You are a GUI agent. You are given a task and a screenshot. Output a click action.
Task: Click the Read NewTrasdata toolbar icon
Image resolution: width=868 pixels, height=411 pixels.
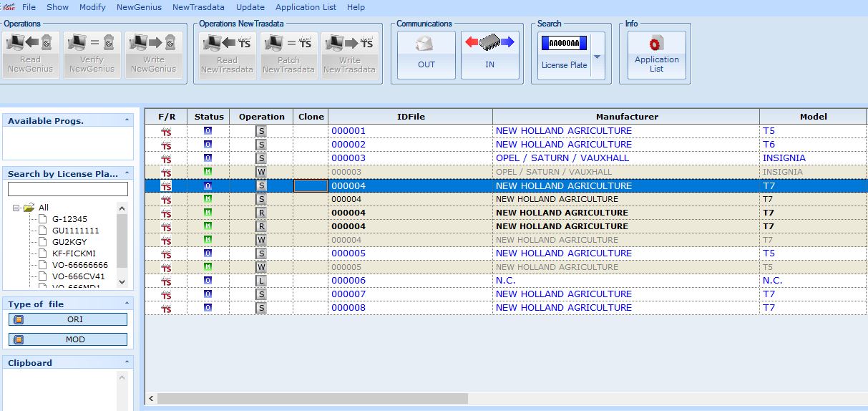(x=227, y=55)
